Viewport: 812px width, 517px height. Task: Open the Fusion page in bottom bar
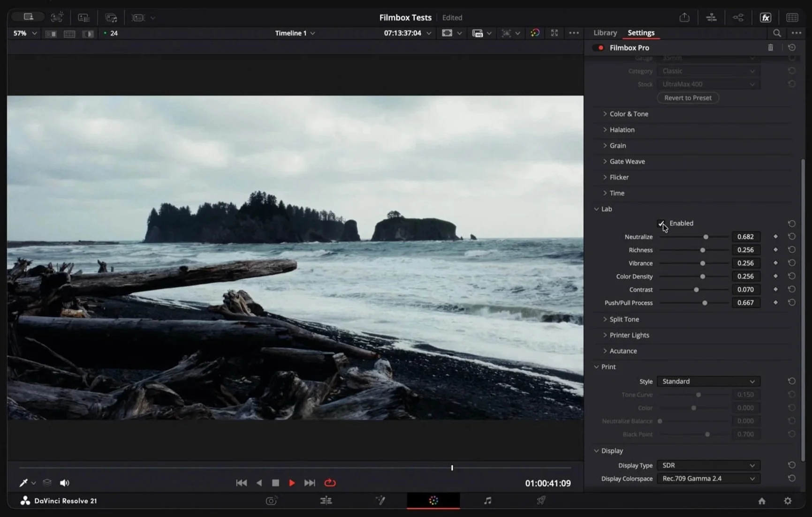click(x=380, y=501)
